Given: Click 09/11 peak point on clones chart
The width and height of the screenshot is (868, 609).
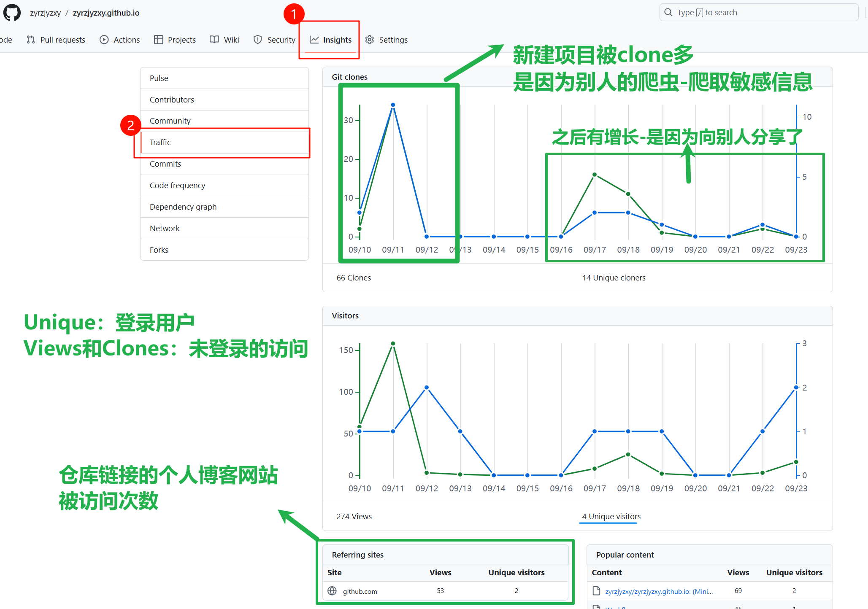Looking at the screenshot, I should pos(393,105).
